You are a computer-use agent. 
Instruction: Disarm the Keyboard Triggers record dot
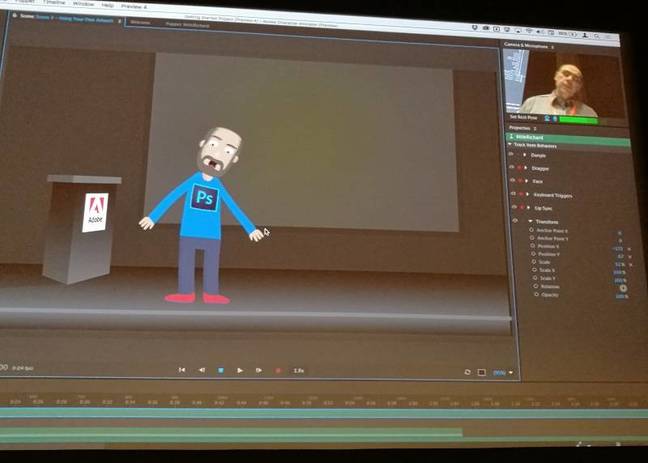tap(521, 194)
